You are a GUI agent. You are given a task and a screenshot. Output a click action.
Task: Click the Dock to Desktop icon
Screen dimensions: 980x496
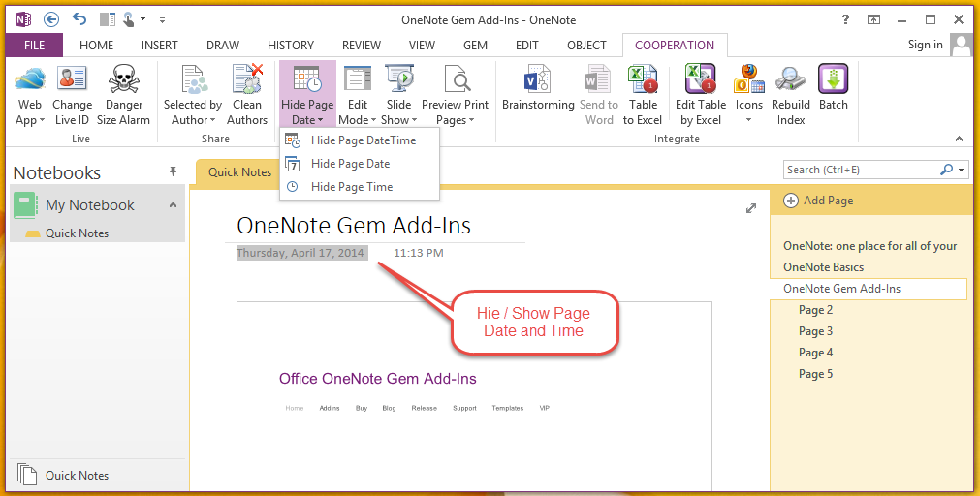pos(108,19)
